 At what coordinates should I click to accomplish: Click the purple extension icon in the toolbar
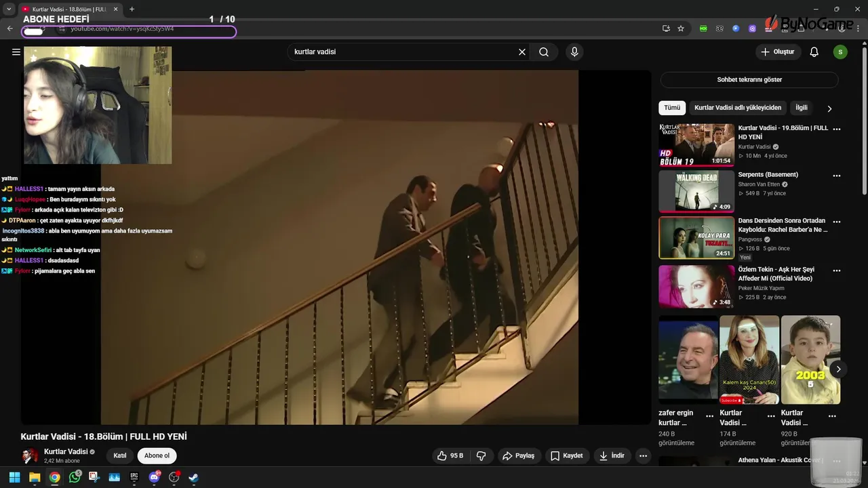752,28
